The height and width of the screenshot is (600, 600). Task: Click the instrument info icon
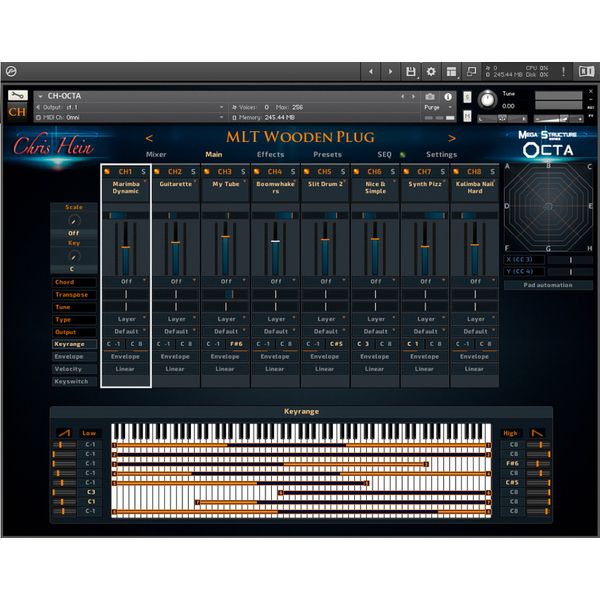[x=448, y=96]
